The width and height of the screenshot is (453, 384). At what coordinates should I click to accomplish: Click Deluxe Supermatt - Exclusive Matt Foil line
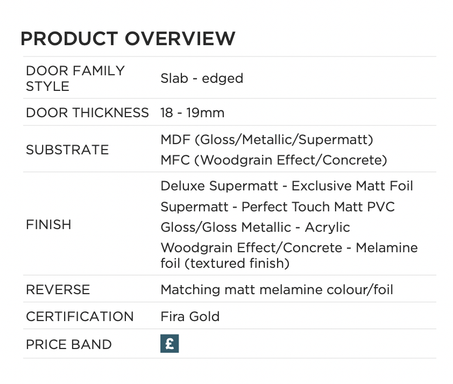(287, 186)
